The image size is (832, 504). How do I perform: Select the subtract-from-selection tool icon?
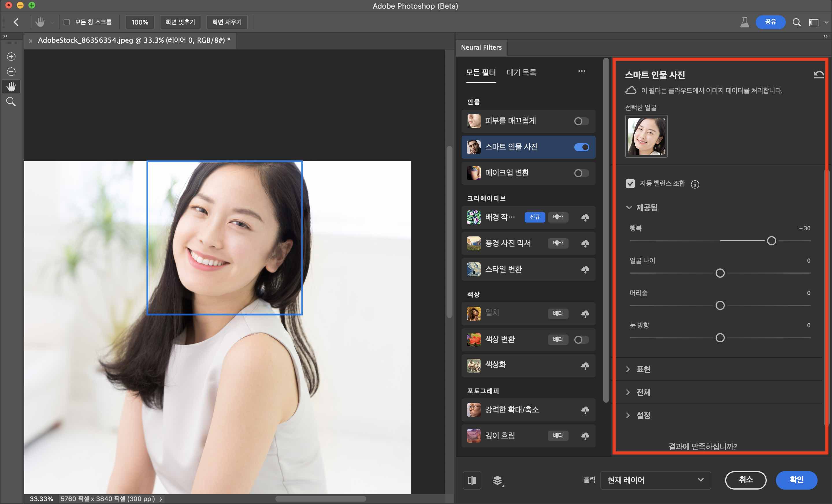click(11, 72)
